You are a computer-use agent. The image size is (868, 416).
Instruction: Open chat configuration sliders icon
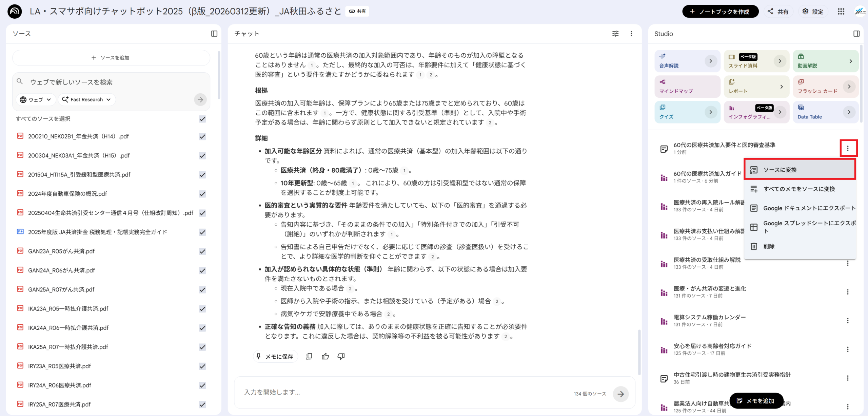tap(615, 34)
